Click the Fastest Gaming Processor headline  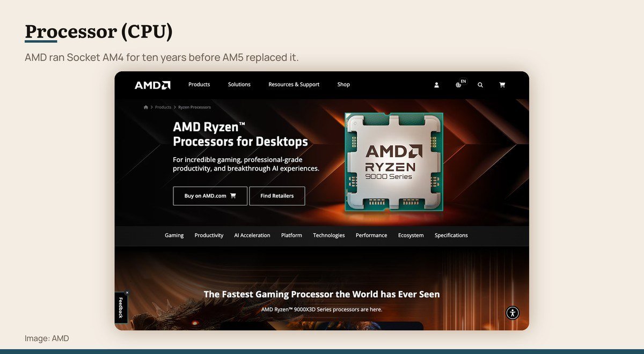(x=321, y=294)
